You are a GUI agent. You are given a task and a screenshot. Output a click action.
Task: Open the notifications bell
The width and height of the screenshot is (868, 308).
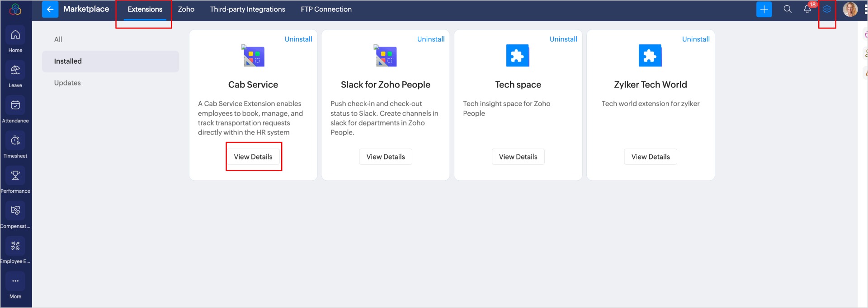tap(807, 9)
